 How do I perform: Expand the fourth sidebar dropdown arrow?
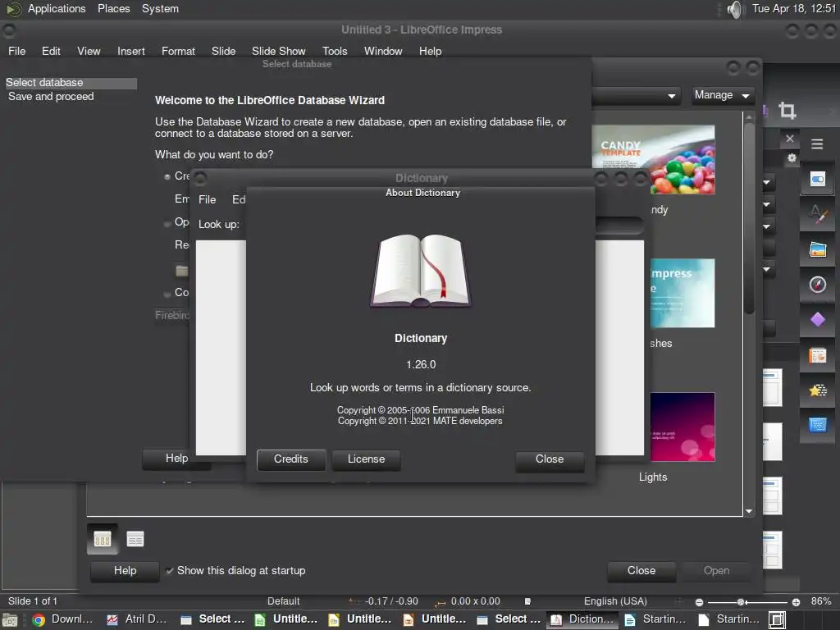point(767,269)
